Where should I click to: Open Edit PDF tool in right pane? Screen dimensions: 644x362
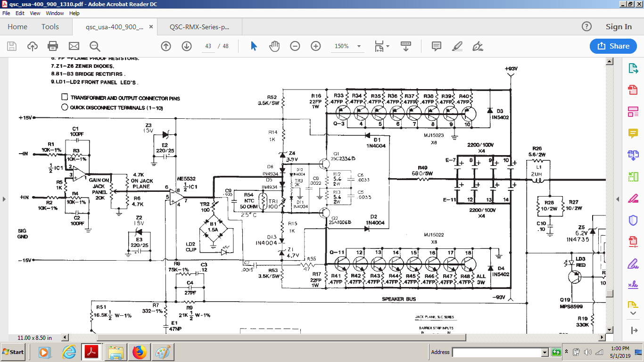633,112
